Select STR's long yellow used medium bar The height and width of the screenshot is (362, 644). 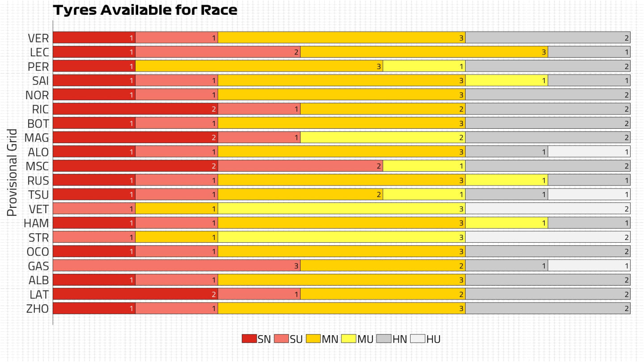(342, 237)
